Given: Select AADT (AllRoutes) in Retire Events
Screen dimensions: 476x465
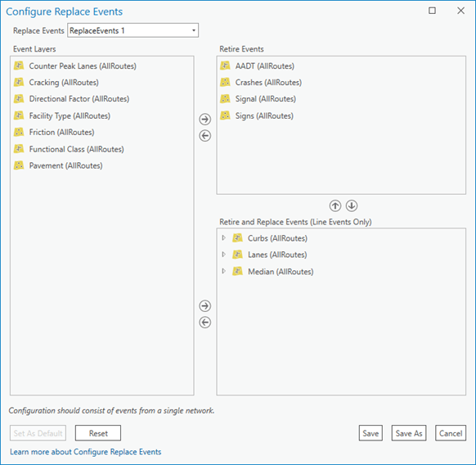Looking at the screenshot, I should coord(265,66).
